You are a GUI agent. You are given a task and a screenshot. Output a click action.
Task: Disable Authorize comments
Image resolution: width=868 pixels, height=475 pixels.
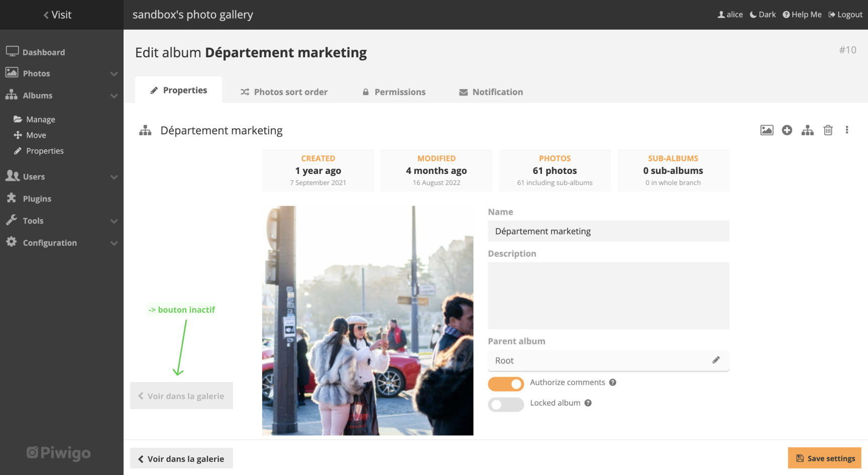tap(506, 384)
